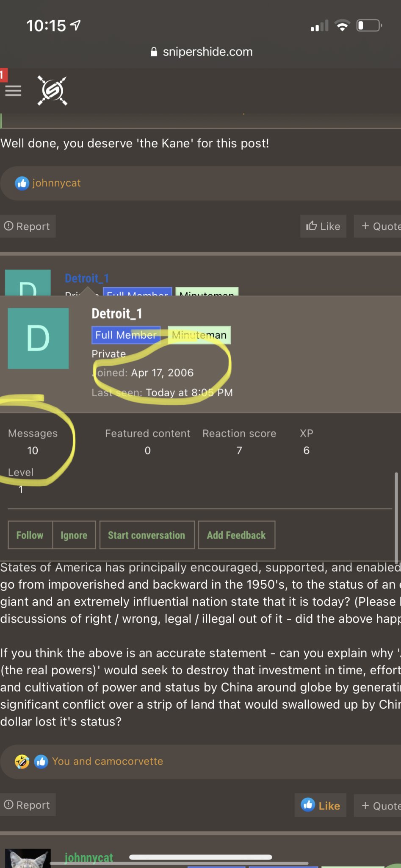Open Detroit_1's large avatar in popup
401x868 pixels.
pos(38,338)
